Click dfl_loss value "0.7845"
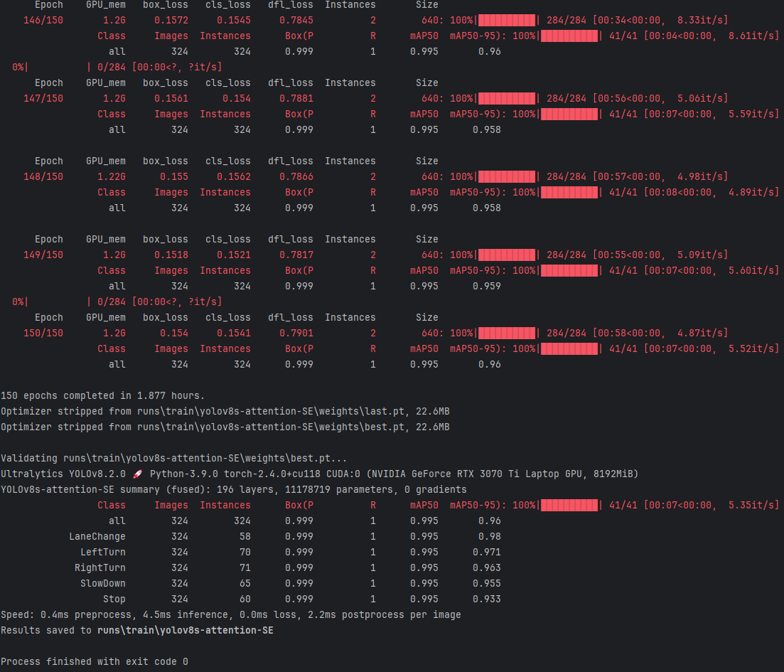784x672 pixels. tap(296, 21)
